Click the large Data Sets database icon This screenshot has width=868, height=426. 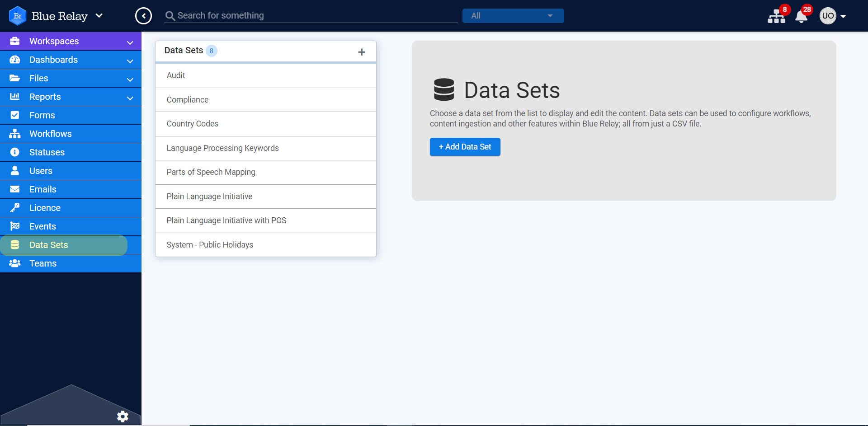(444, 89)
